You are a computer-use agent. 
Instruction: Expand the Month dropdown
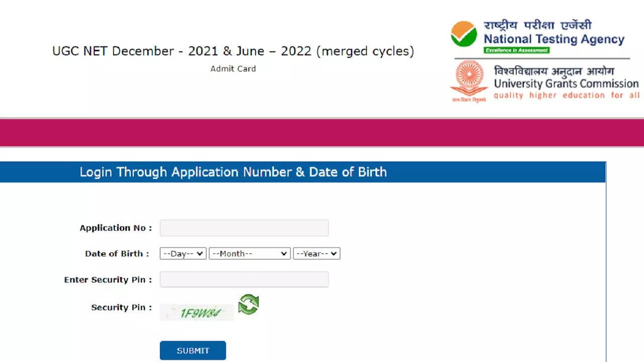250,254
